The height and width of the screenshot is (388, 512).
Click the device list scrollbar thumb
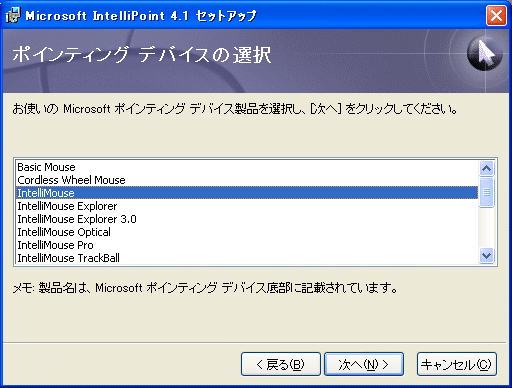point(486,192)
